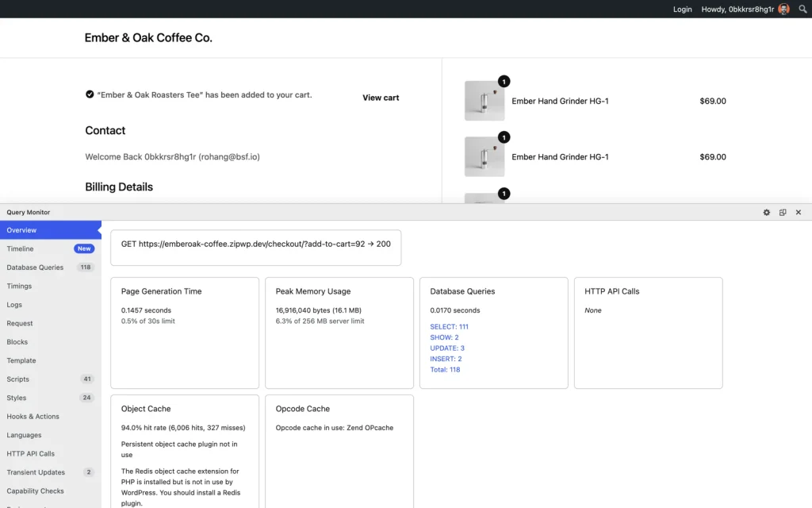
Task: Click the user avatar in the admin bar
Action: coord(783,9)
